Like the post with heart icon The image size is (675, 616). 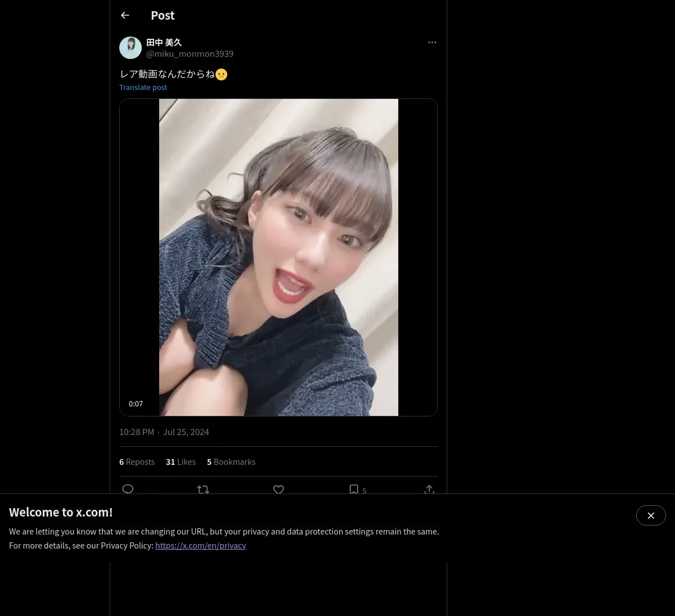point(278,490)
